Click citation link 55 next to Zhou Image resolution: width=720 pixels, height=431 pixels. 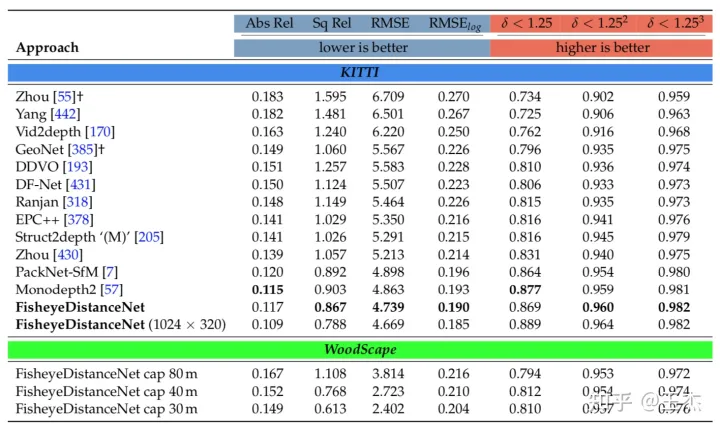[x=64, y=96]
